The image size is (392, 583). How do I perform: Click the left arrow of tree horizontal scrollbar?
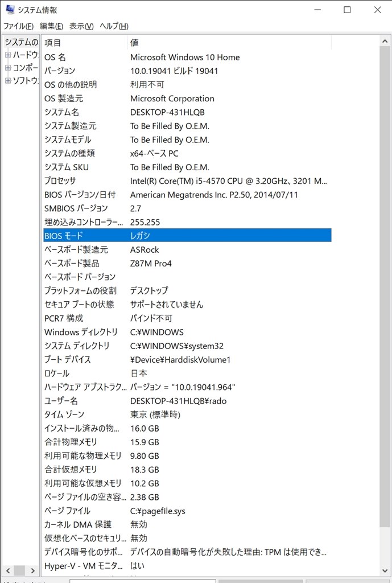coord(8,570)
